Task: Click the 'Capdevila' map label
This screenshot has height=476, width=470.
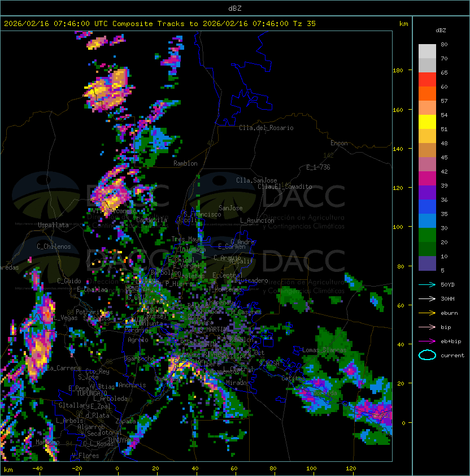Action: tap(151, 220)
